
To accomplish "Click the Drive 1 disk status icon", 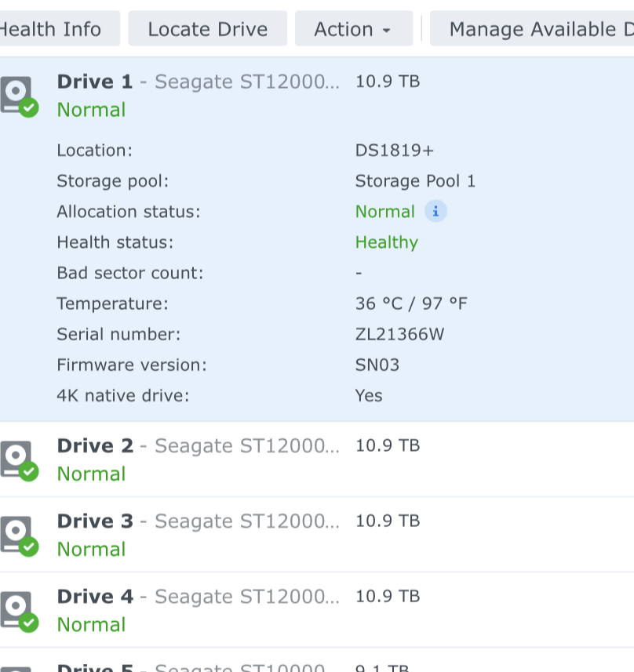I will click(x=20, y=96).
